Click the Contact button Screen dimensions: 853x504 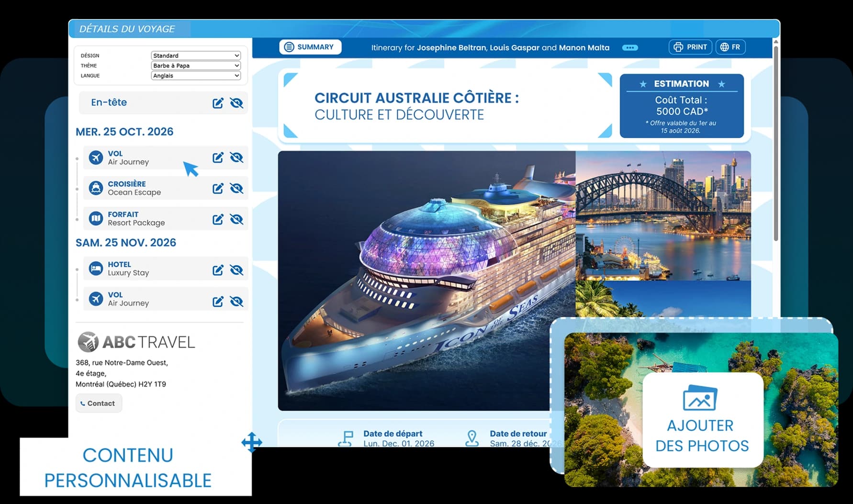[99, 403]
